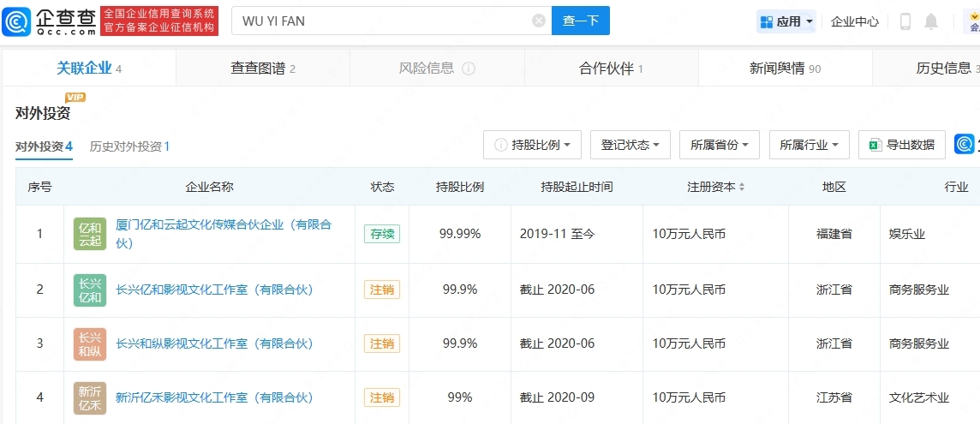This screenshot has height=424, width=980.
Task: Select 对外投资 4 sub-tab
Action: [44, 146]
